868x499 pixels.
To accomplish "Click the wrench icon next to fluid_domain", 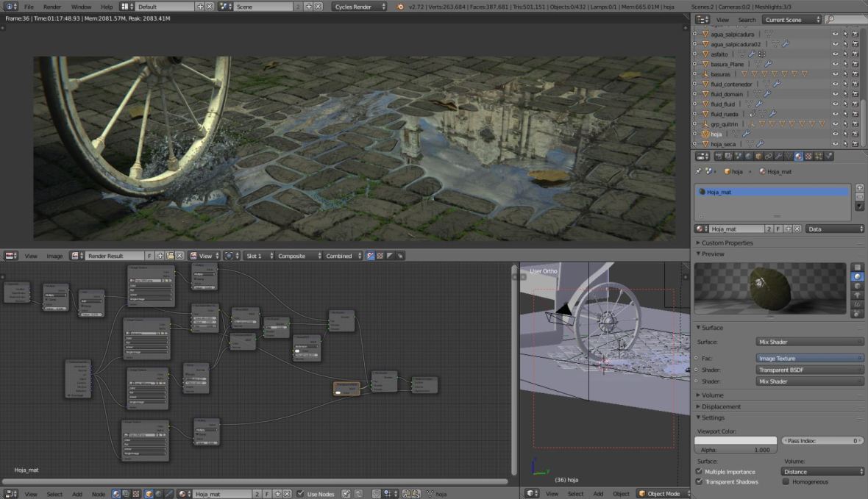I will (x=767, y=94).
